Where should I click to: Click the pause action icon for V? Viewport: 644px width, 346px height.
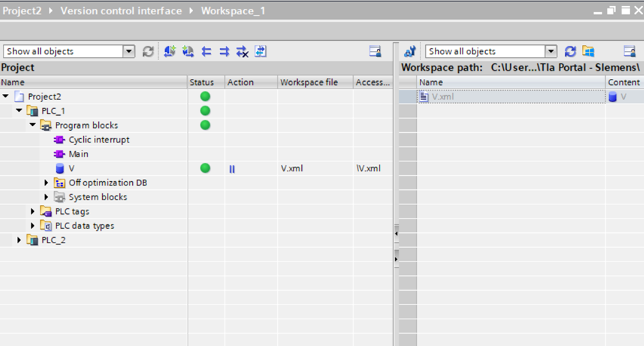click(x=232, y=169)
